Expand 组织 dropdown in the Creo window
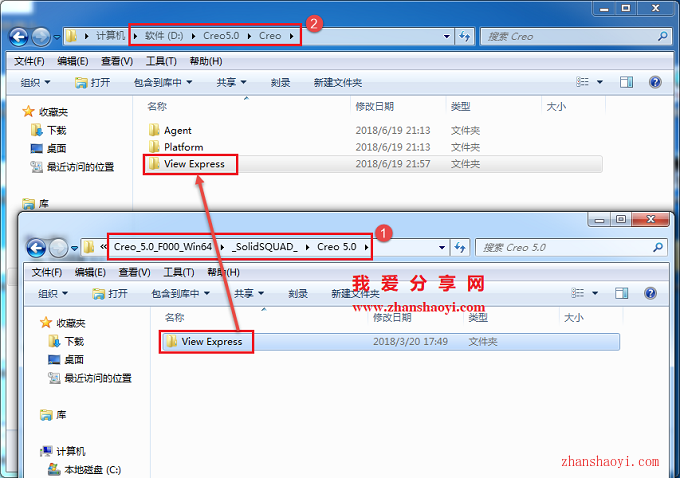This screenshot has height=478, width=680. 36,82
